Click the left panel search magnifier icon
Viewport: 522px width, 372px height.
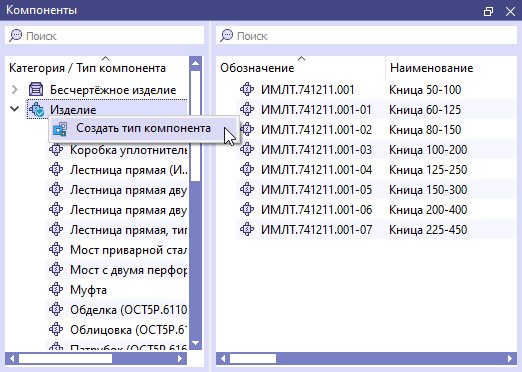tap(15, 35)
